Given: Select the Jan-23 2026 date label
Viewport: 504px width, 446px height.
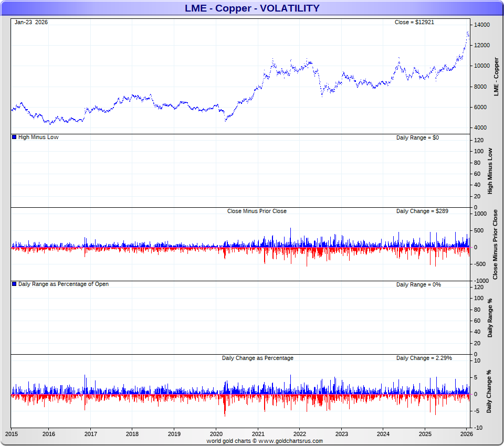Looking at the screenshot, I should point(31,22).
